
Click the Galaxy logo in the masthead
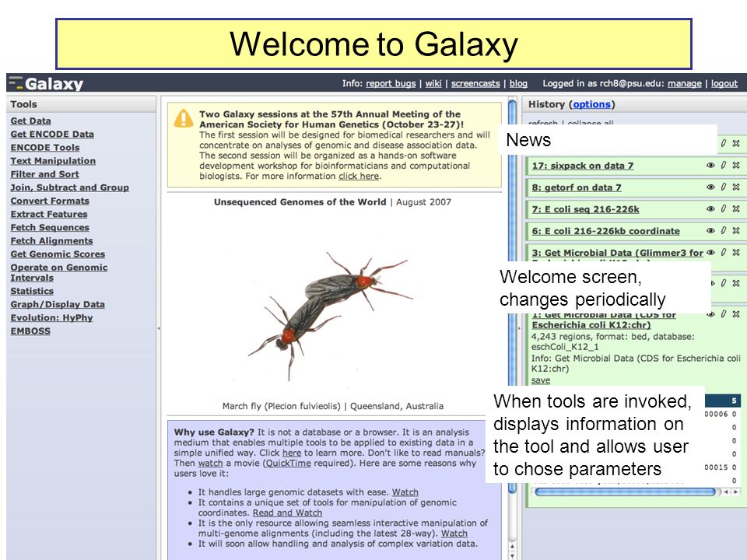pos(46,83)
